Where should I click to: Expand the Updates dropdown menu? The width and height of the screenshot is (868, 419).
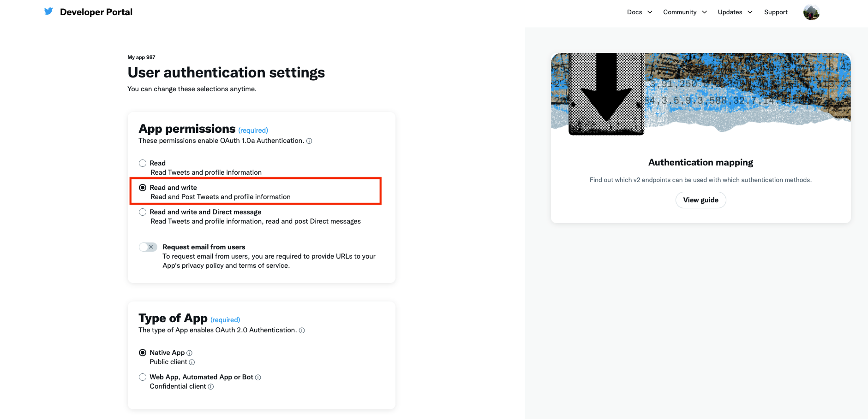click(735, 12)
